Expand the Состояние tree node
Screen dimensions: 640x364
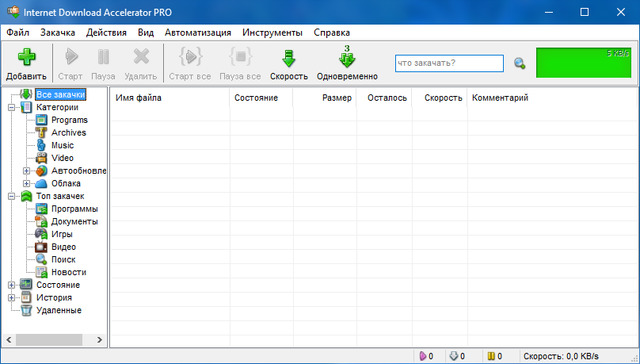click(x=11, y=285)
